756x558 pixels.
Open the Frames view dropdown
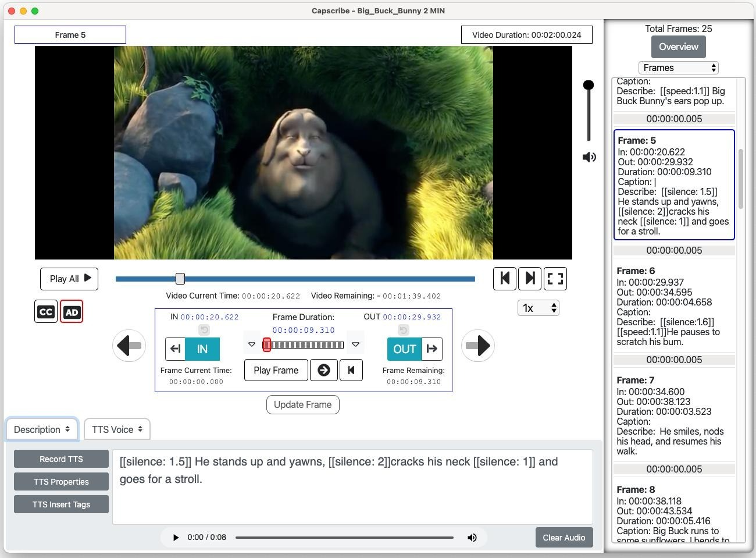(679, 67)
